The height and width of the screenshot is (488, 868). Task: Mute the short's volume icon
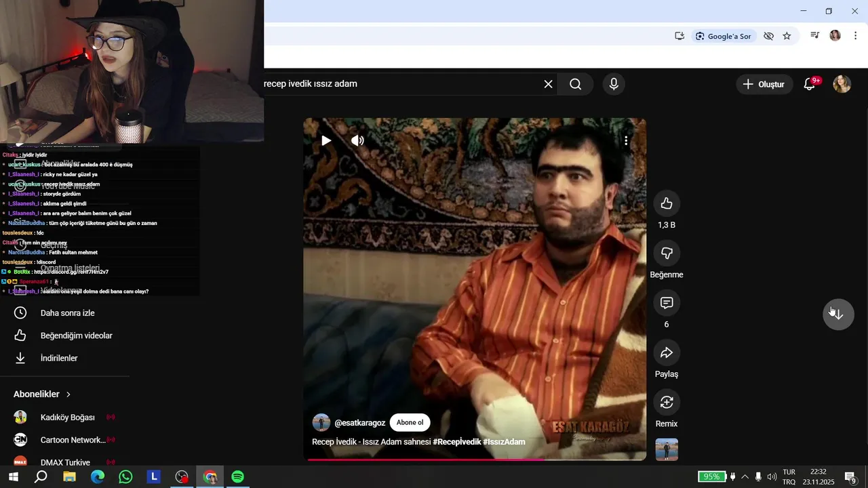(x=357, y=140)
